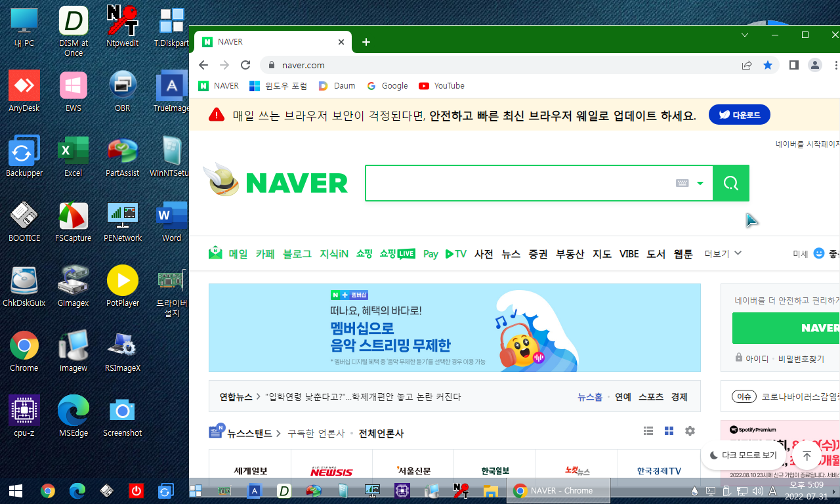Switch the newsstand to grid view
Image resolution: width=840 pixels, height=504 pixels.
(x=669, y=431)
